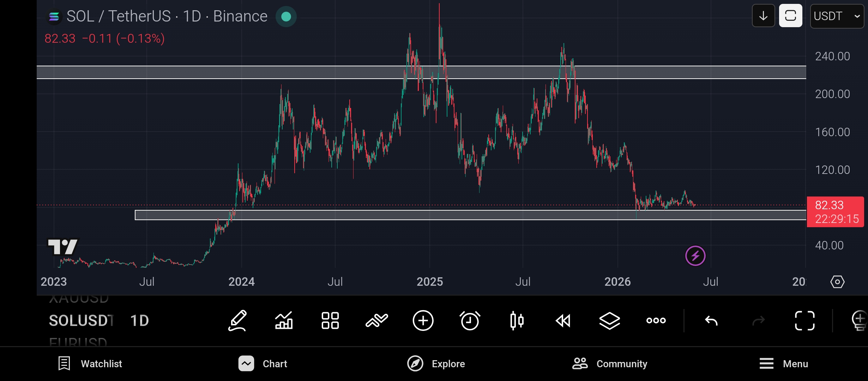Image resolution: width=868 pixels, height=381 pixels.
Task: Open the indicators chart icon
Action: (284, 321)
